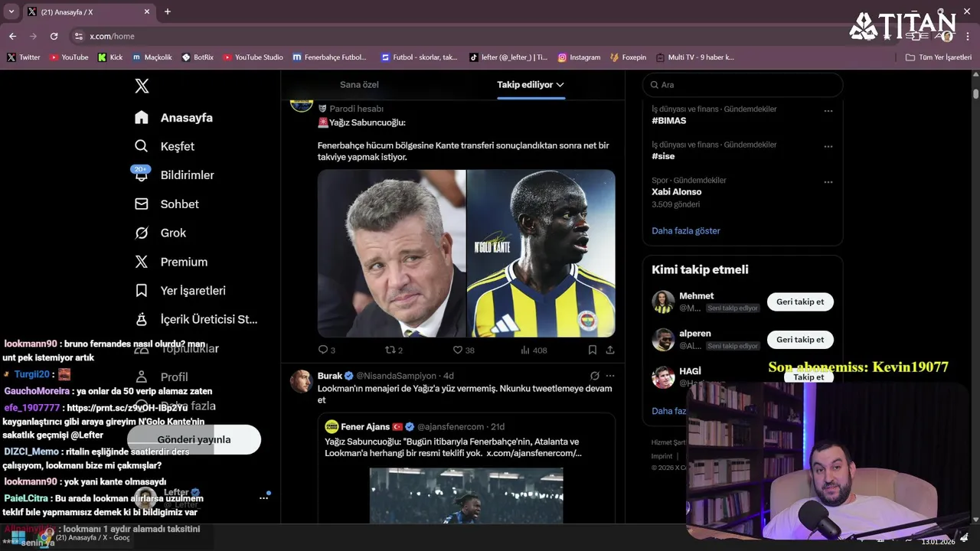Open a new browser tab
The height and width of the screenshot is (551, 980).
tap(168, 11)
